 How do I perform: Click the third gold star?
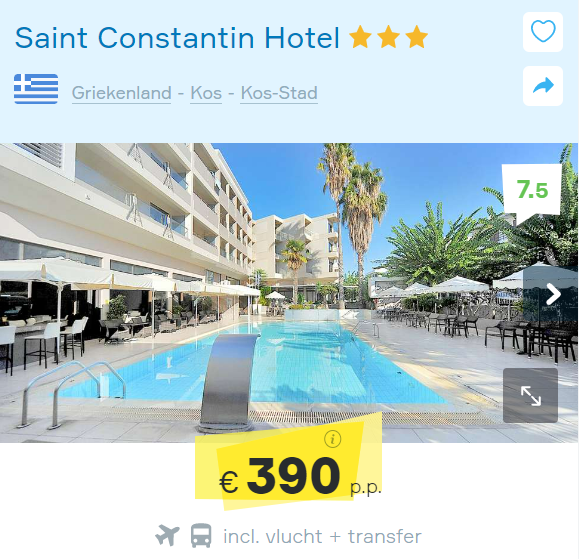click(417, 37)
